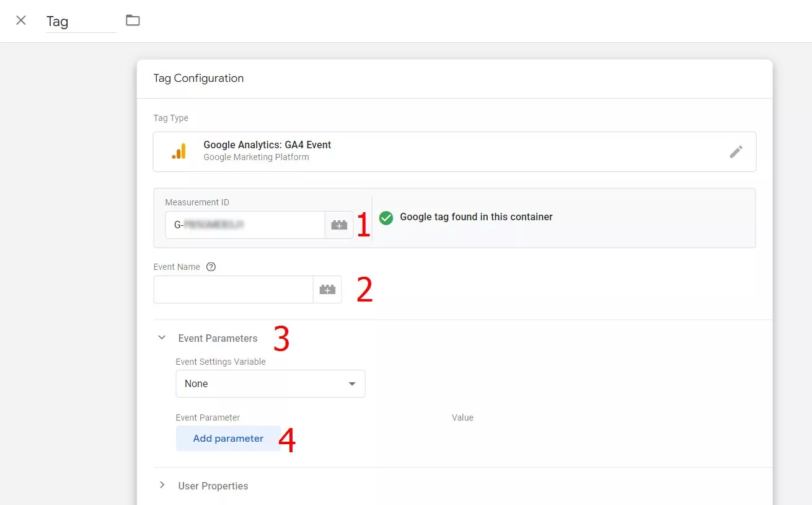Select the Google Analytics: GA4 Event tag type
The height and width of the screenshot is (505, 812).
tap(454, 151)
